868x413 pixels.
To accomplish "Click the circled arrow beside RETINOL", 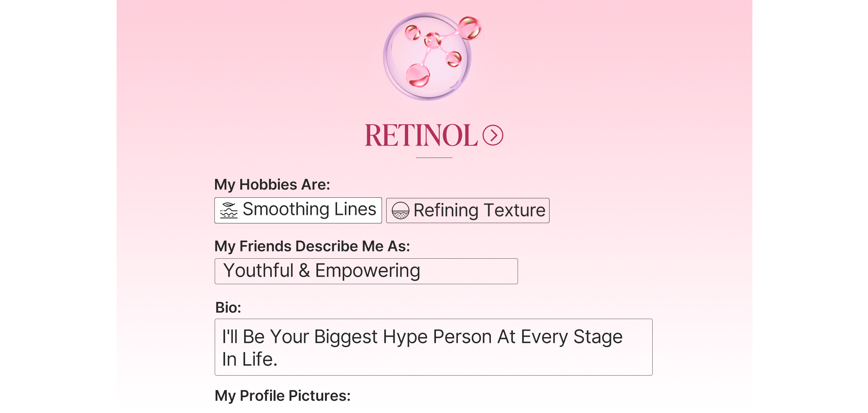I will click(x=493, y=135).
